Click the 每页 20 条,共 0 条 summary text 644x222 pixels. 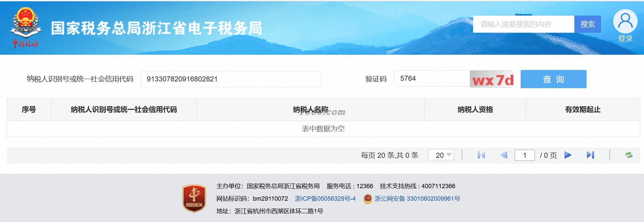390,155
